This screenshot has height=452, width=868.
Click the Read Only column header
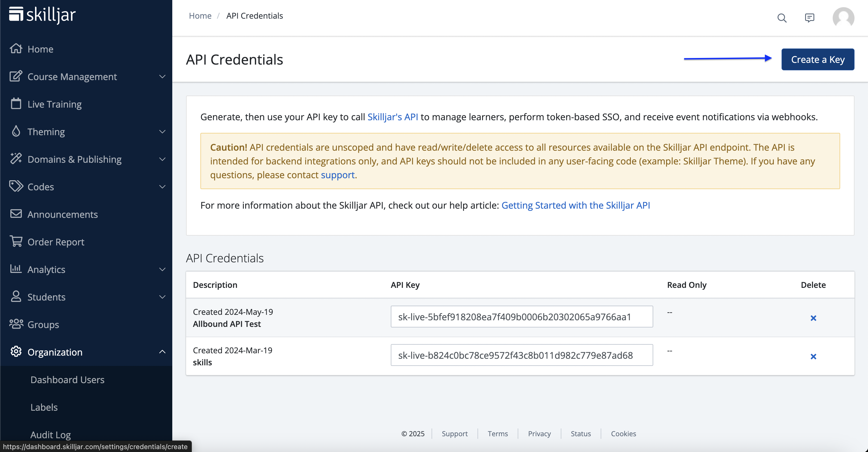(687, 285)
